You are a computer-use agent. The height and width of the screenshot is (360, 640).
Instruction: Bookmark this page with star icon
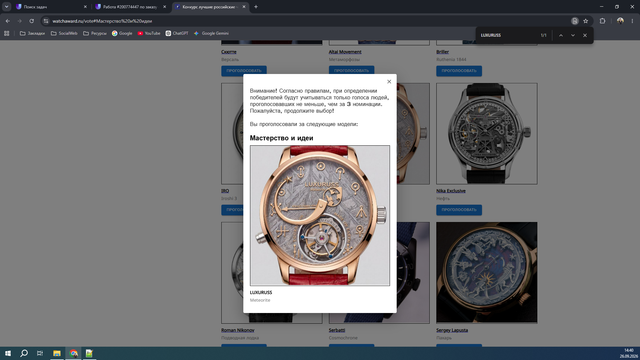[x=586, y=21]
